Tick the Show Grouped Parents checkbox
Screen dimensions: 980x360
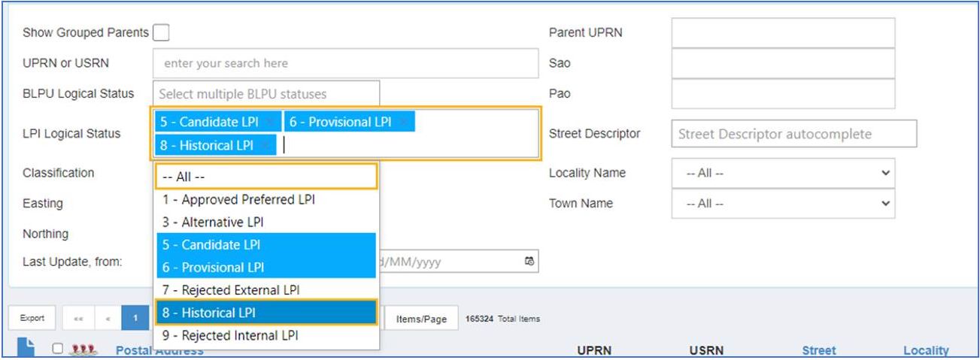(x=161, y=33)
